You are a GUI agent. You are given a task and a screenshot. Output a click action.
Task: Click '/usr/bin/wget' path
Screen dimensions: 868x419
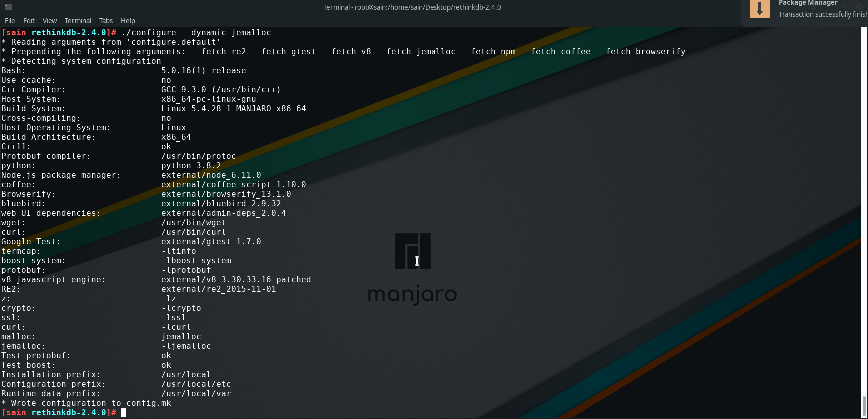193,223
